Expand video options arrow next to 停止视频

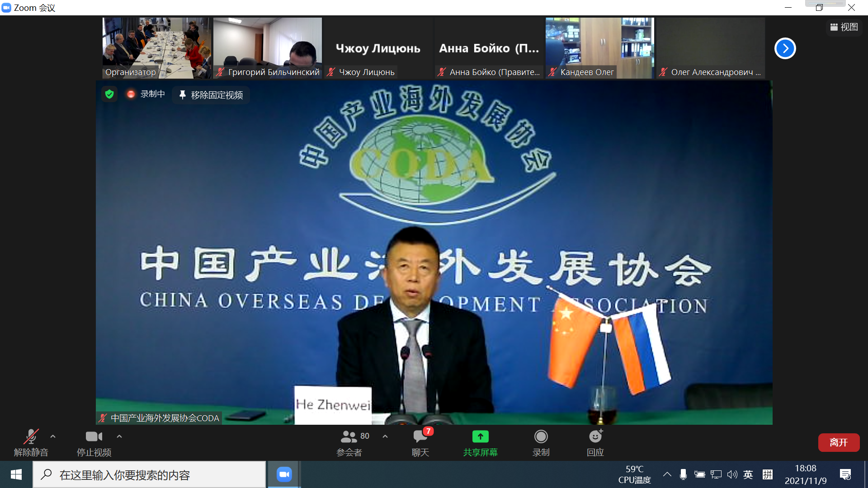click(x=119, y=436)
